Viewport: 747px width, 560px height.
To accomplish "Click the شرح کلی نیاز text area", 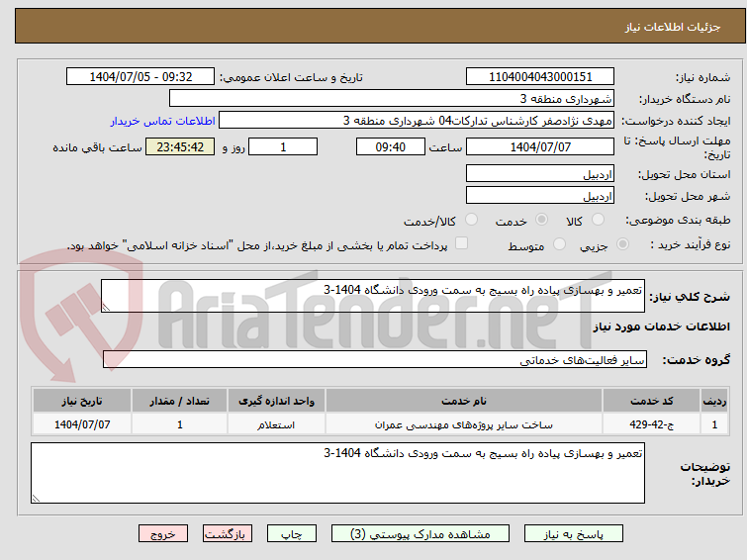I will 373,296.
